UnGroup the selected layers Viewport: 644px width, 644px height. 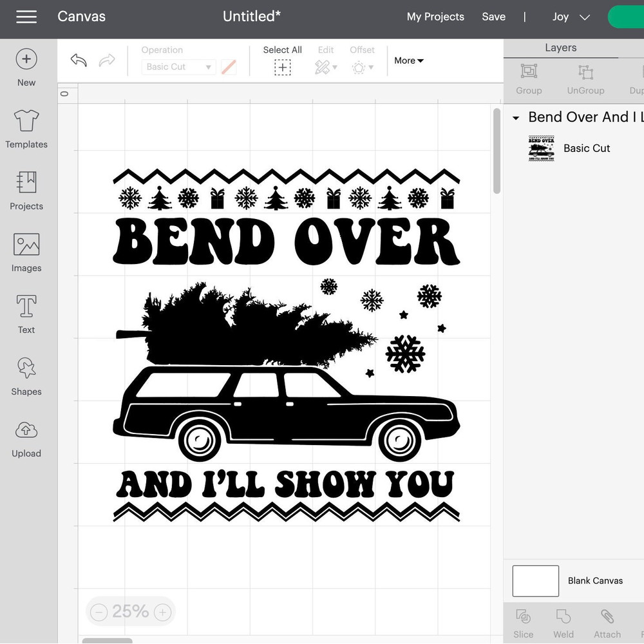(x=585, y=79)
